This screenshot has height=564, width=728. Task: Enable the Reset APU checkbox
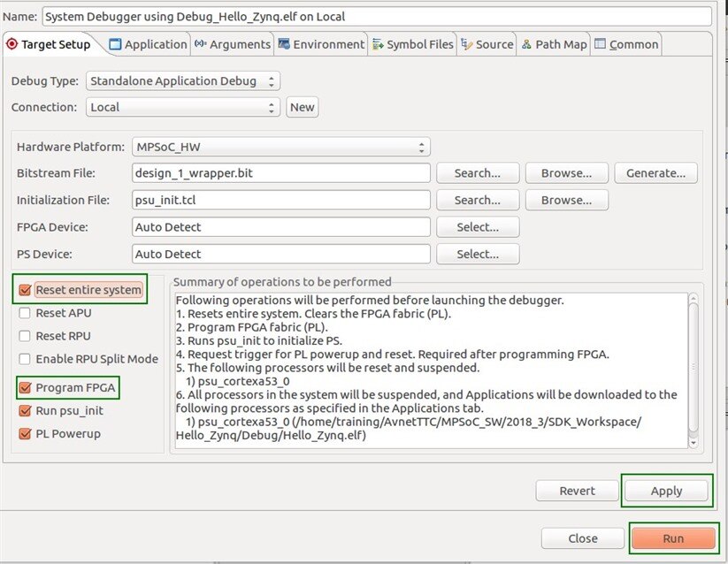click(25, 313)
